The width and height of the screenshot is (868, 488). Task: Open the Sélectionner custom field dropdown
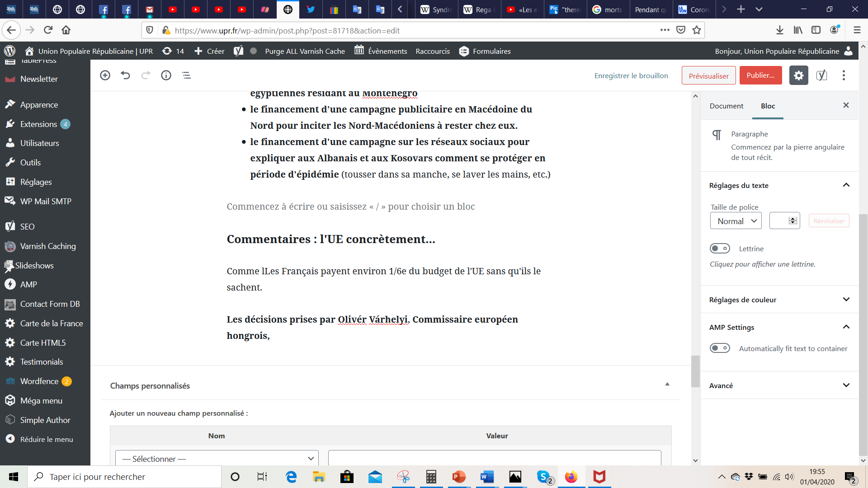point(217,459)
